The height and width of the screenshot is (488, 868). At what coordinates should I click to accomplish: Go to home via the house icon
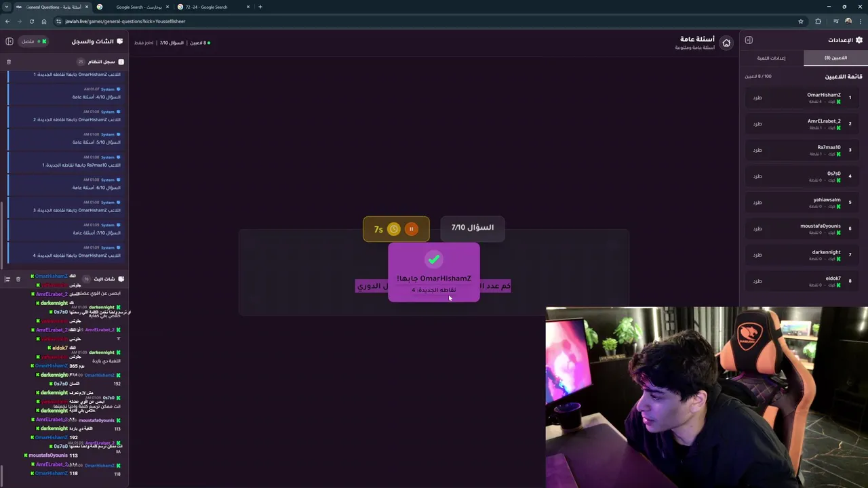click(x=726, y=43)
